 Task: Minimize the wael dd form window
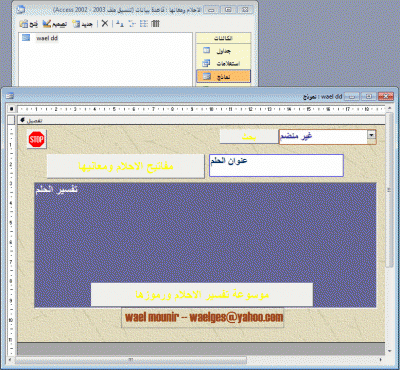pyautogui.click(x=352, y=96)
